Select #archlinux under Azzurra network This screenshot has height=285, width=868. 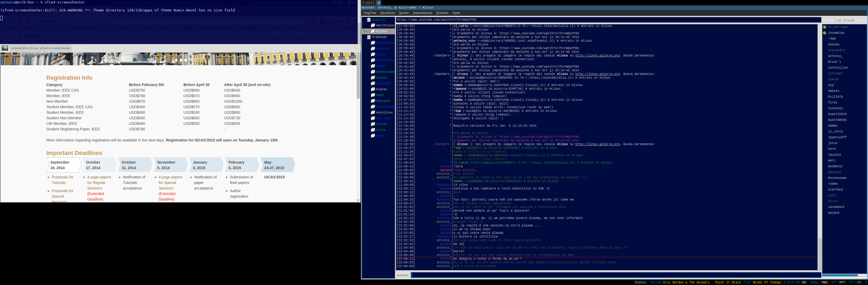[x=385, y=26]
